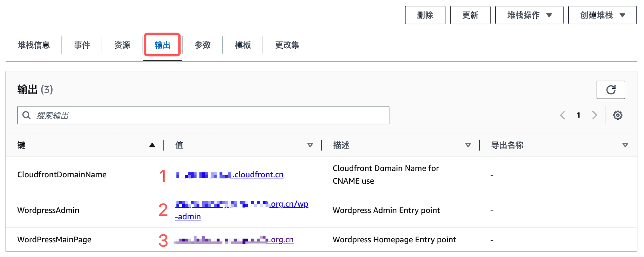Expand the 堆栈操作 dropdown

click(529, 15)
